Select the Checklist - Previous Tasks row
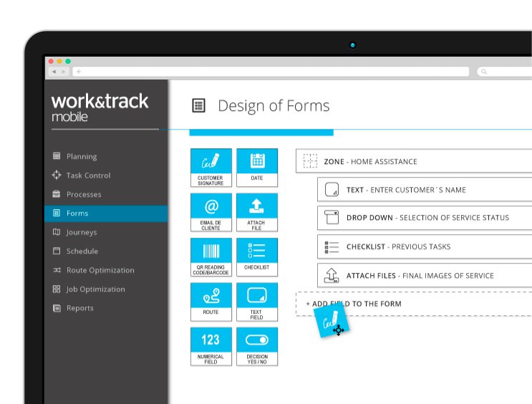This screenshot has width=532, height=404. click(425, 247)
